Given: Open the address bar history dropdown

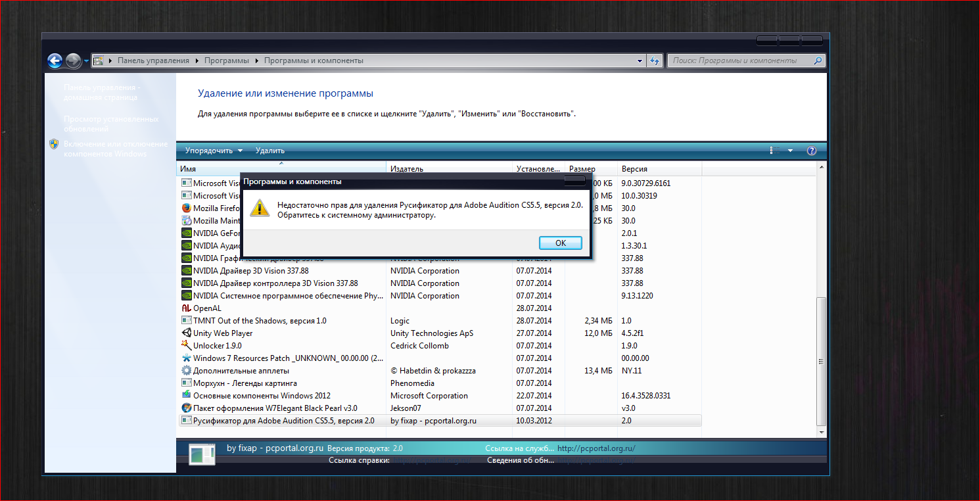Looking at the screenshot, I should point(640,60).
